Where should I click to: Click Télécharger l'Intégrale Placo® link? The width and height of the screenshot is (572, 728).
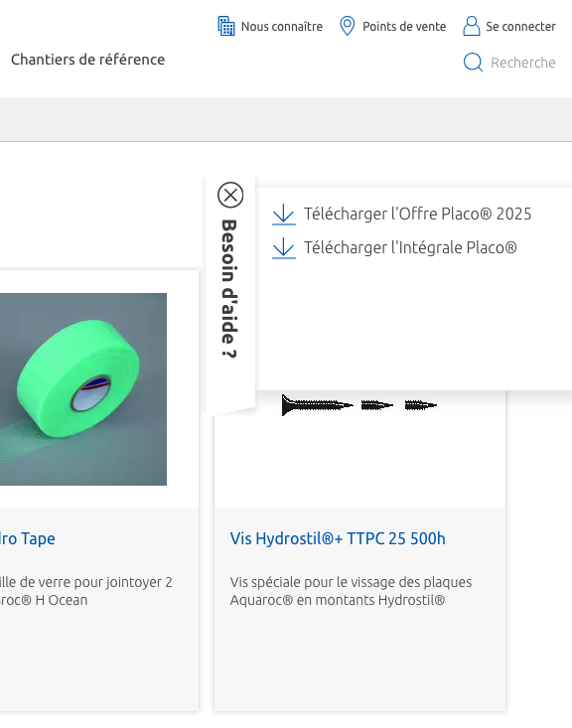click(x=410, y=248)
